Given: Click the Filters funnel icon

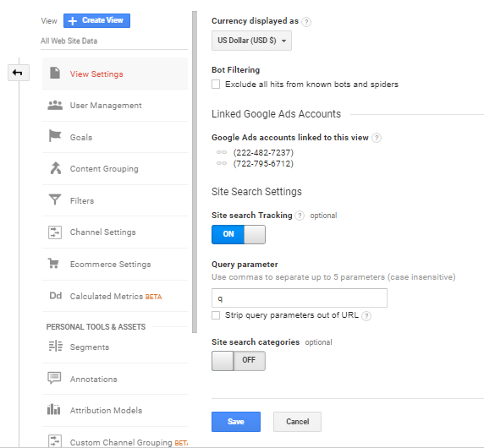Looking at the screenshot, I should point(55,199).
